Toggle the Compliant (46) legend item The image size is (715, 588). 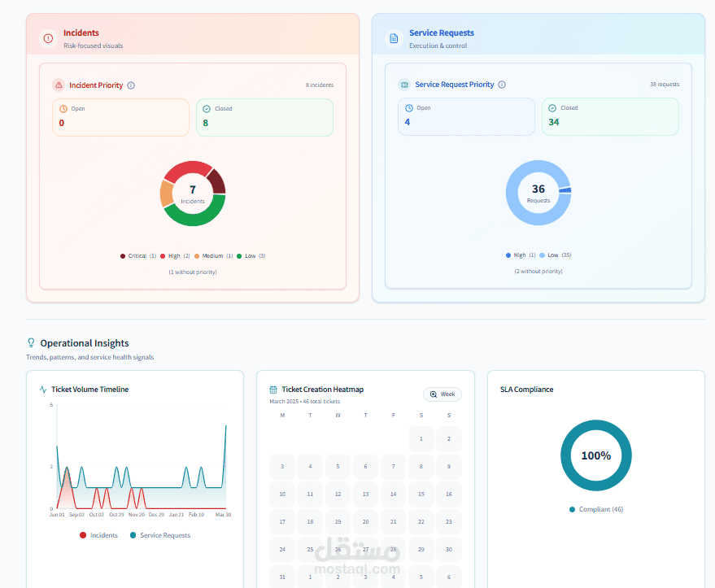[596, 509]
